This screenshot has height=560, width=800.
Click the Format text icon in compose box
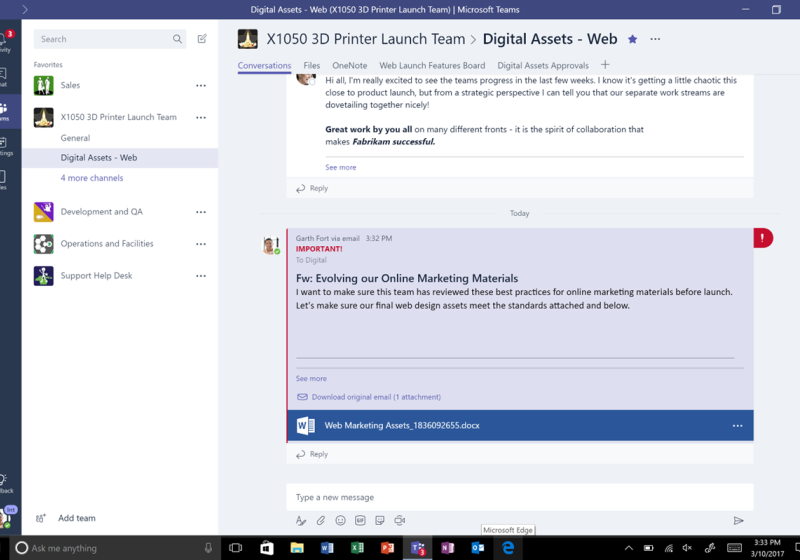click(x=301, y=520)
